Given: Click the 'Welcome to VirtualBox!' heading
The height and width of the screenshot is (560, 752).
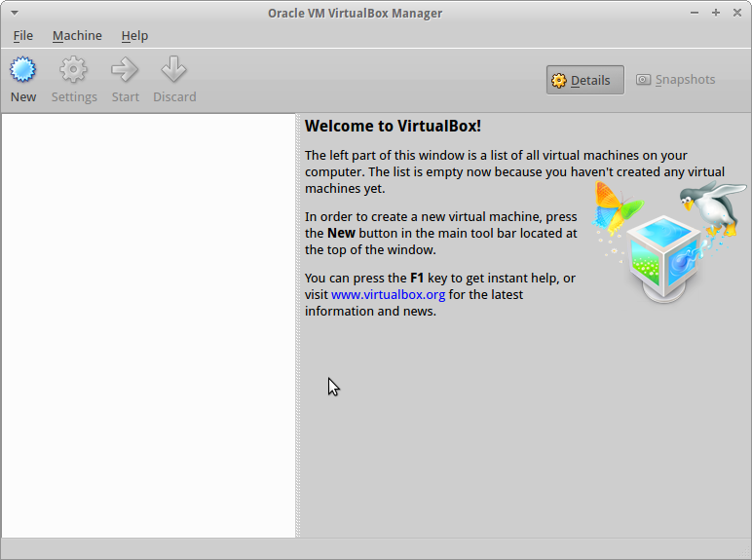Looking at the screenshot, I should [393, 126].
